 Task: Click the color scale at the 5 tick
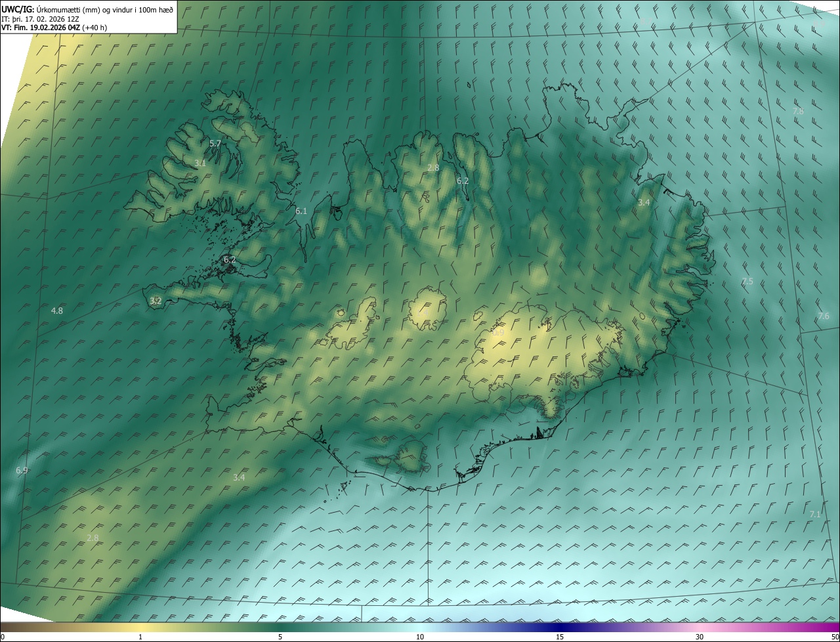[280, 637]
